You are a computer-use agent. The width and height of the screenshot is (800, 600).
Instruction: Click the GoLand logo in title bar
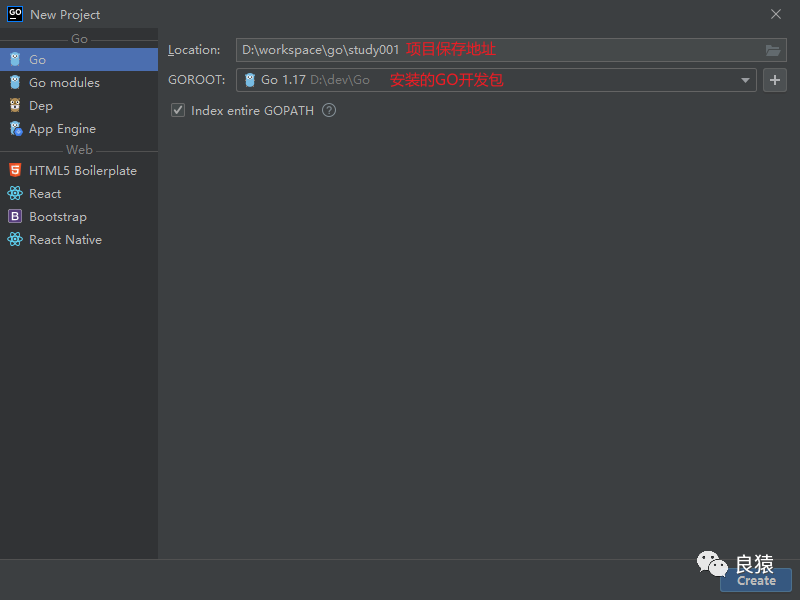pyautogui.click(x=15, y=14)
